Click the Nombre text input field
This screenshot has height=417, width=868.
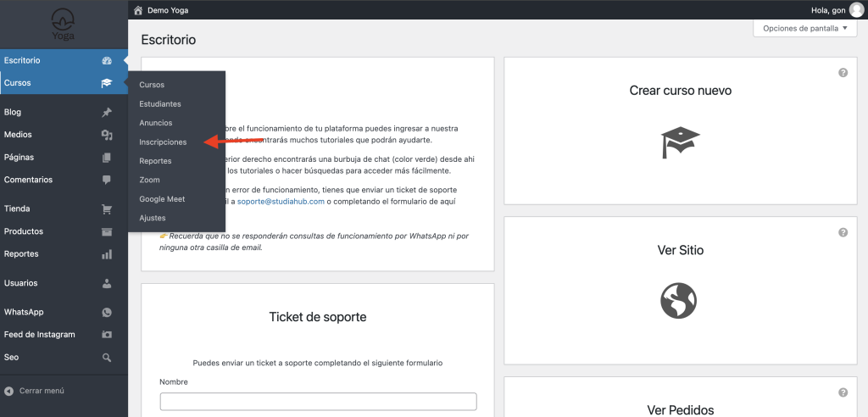pos(318,401)
